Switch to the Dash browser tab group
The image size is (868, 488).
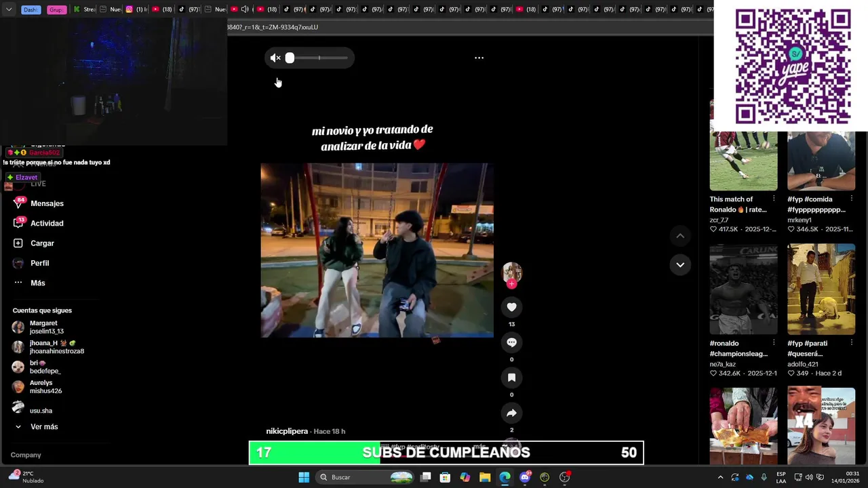(31, 9)
